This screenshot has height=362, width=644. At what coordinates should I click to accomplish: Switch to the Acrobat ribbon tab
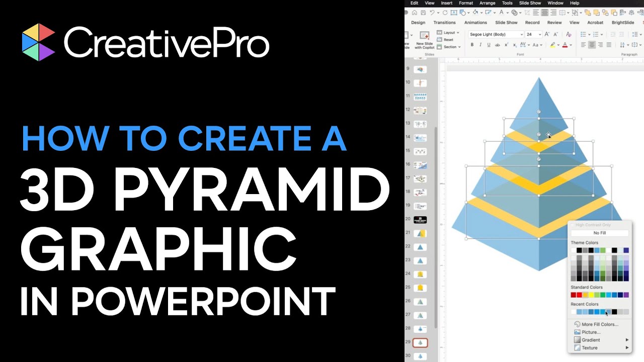[x=595, y=22]
